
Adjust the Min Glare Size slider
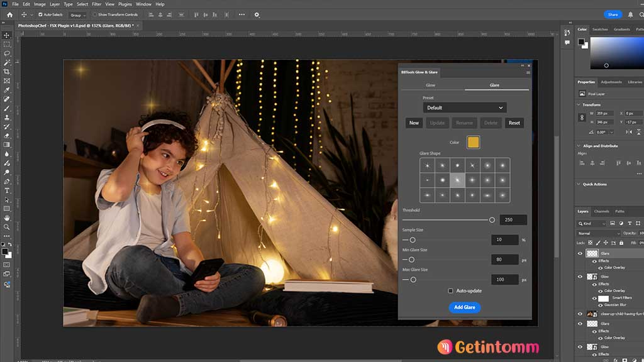pyautogui.click(x=411, y=260)
